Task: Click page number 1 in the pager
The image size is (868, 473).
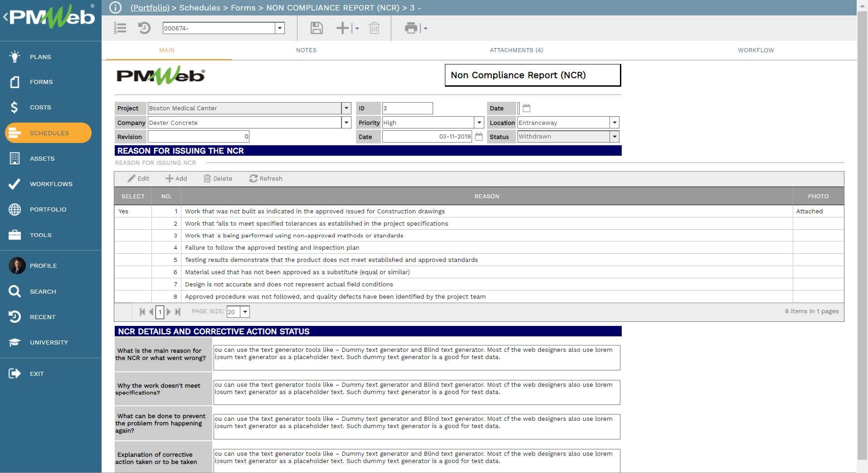Action: click(x=160, y=312)
